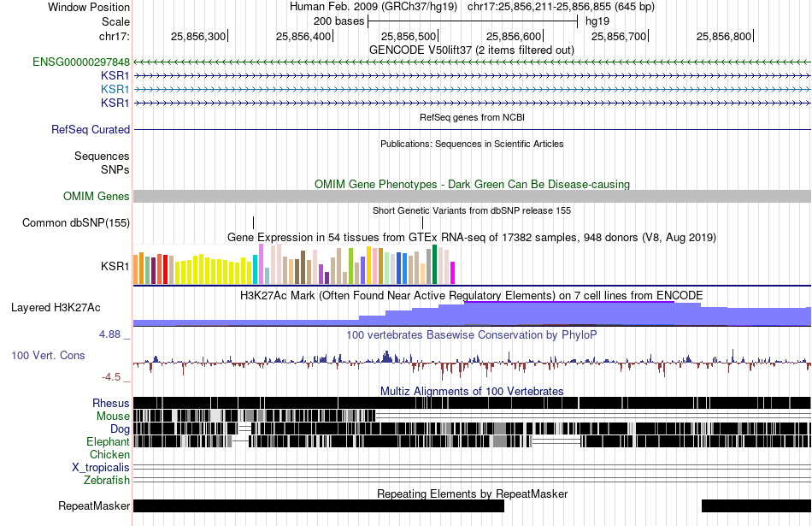Click the long left RepeatMasker block
The width and height of the screenshot is (812, 526).
(319, 505)
